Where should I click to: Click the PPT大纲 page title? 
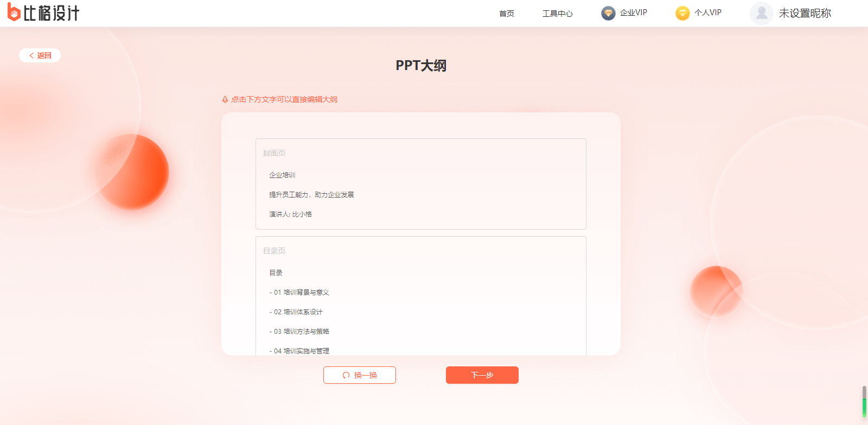tap(421, 65)
